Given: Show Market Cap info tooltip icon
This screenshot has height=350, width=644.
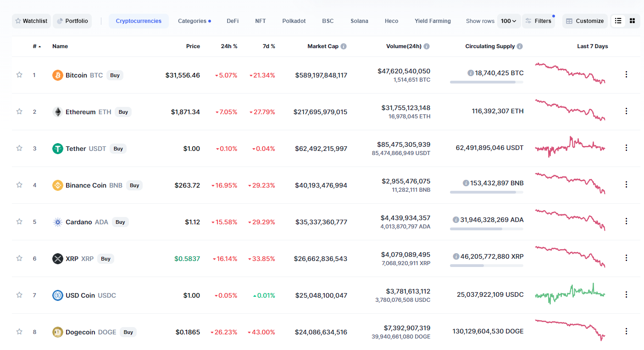Looking at the screenshot, I should 344,46.
